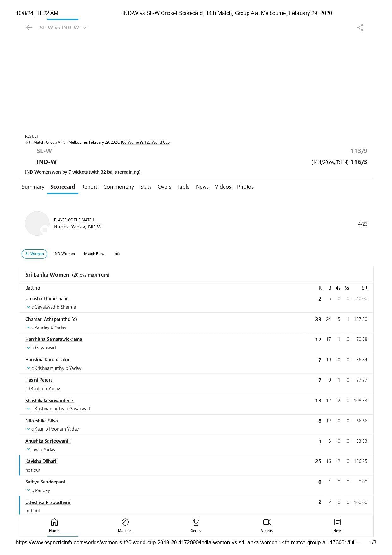This screenshot has width=392, height=555.
Task: Expand the Chamari Athapaththu dismissal chevron
Action: click(x=28, y=327)
